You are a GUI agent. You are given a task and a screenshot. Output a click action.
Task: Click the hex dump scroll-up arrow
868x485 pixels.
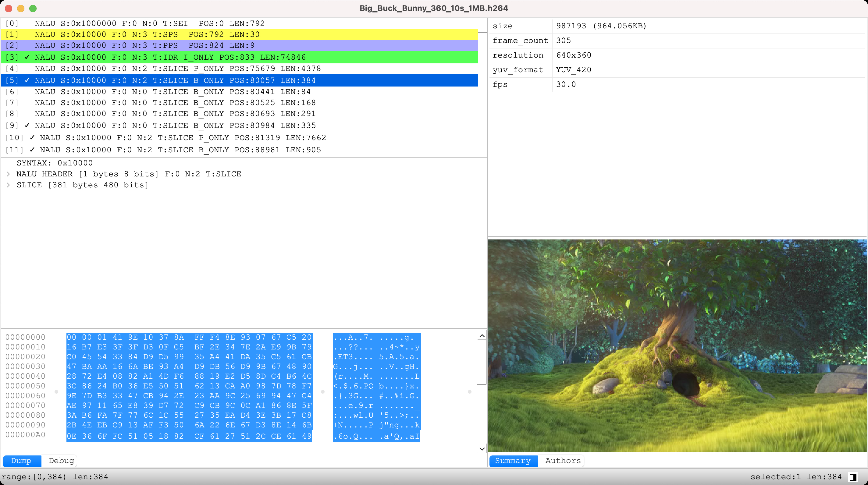click(482, 336)
